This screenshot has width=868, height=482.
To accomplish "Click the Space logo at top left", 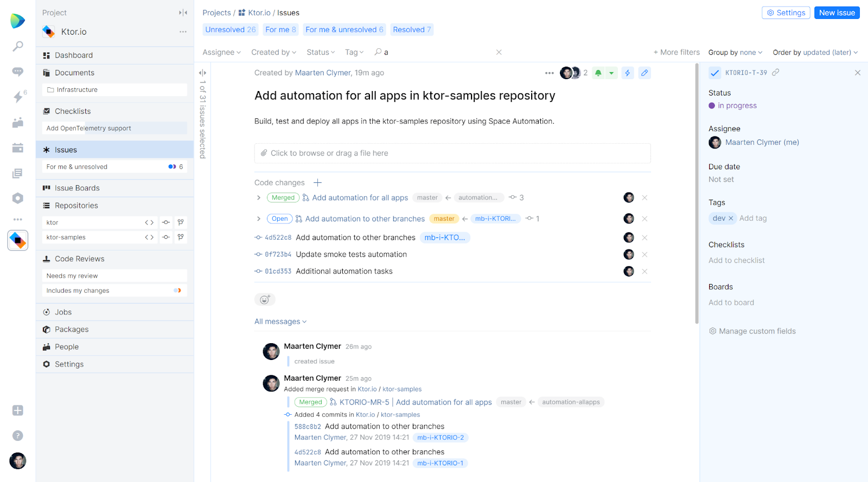I will tap(17, 21).
